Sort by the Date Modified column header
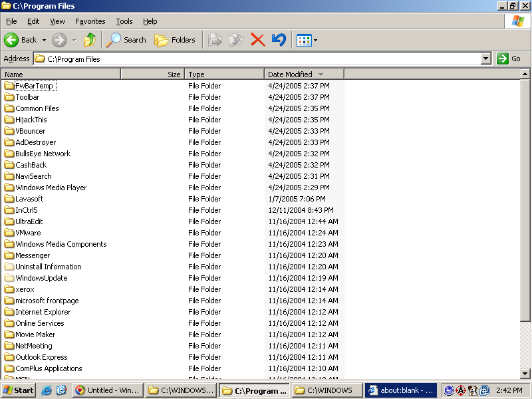The width and height of the screenshot is (532, 399). click(305, 74)
